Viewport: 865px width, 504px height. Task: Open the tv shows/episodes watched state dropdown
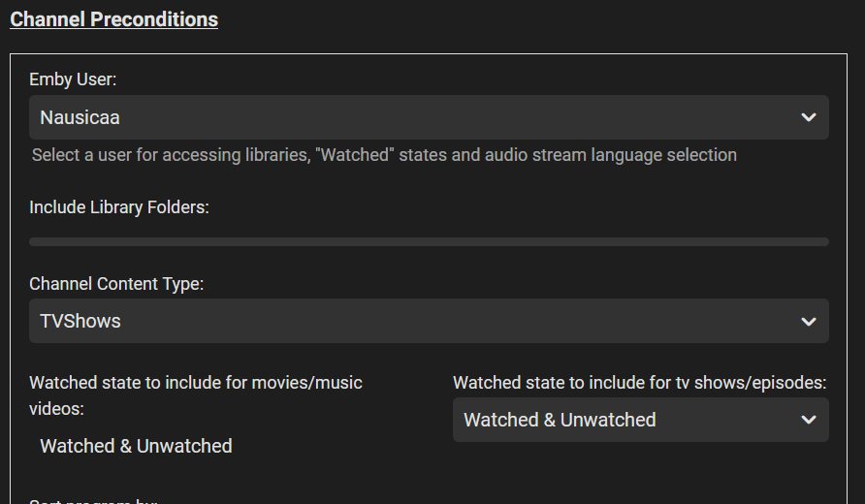640,420
